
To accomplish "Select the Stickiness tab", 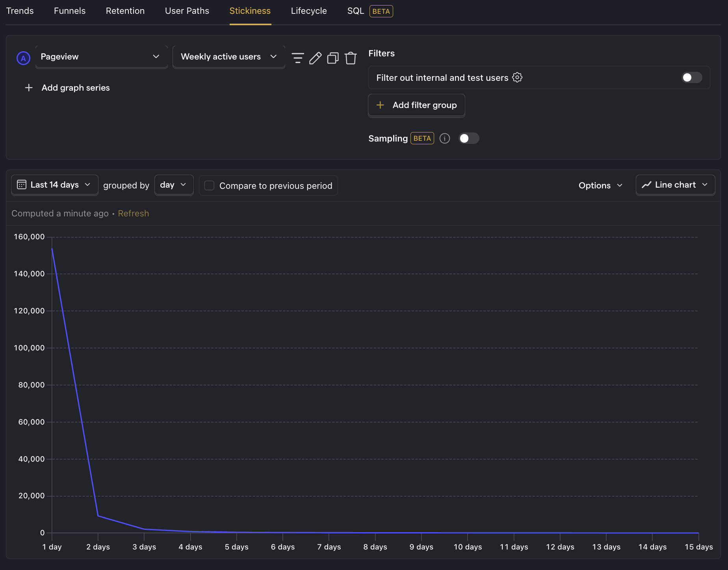I will pos(250,11).
